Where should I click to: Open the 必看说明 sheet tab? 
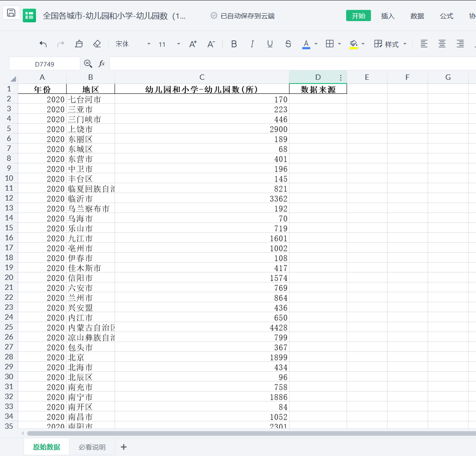pyautogui.click(x=92, y=447)
